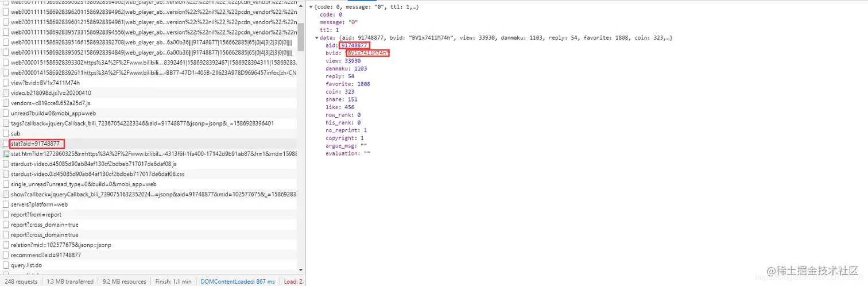Click the icon beside query.list.do
Viewport: 868px width, 286px height.
click(6, 265)
